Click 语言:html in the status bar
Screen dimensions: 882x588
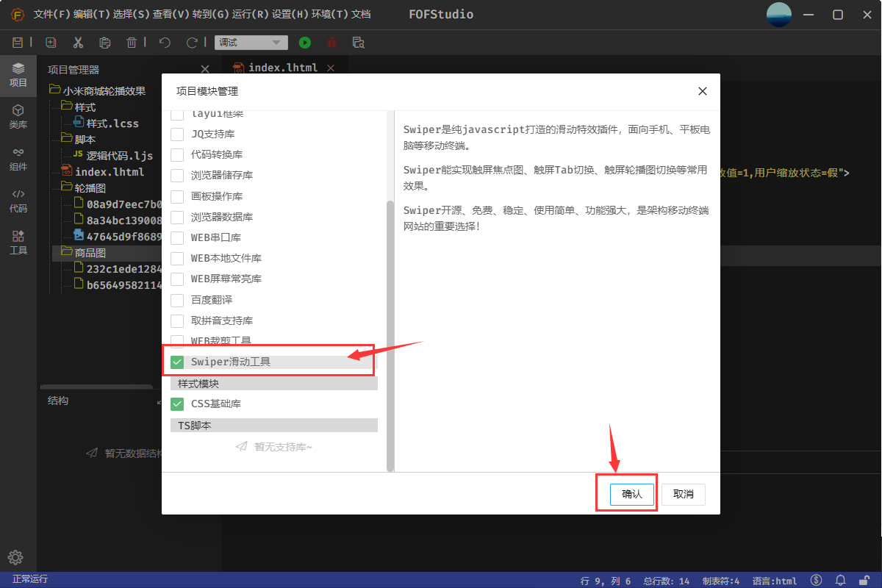click(775, 581)
